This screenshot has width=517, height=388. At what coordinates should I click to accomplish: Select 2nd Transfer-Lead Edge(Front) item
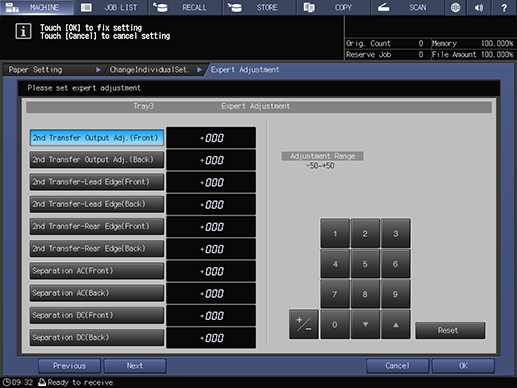pos(97,182)
